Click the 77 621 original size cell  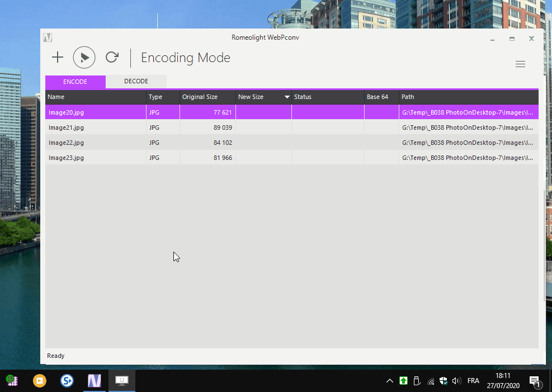(x=207, y=112)
